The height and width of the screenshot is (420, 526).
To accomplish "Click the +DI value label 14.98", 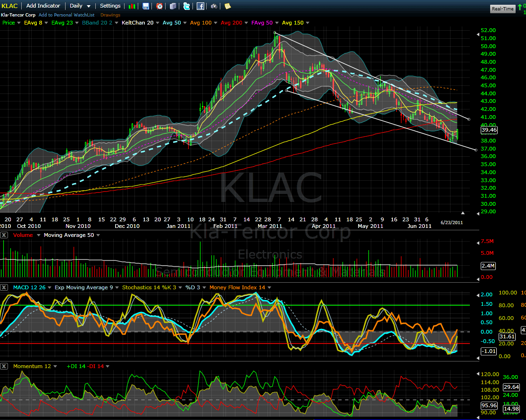I will point(511,409).
